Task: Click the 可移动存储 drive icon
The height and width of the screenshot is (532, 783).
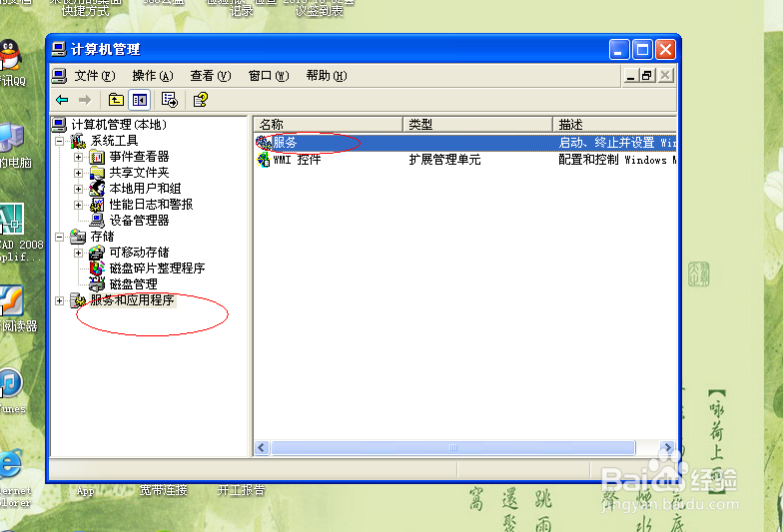Action: coord(97,253)
